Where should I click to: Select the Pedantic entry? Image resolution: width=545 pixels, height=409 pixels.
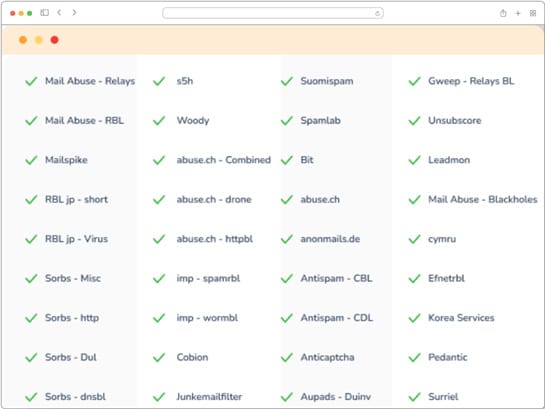448,357
